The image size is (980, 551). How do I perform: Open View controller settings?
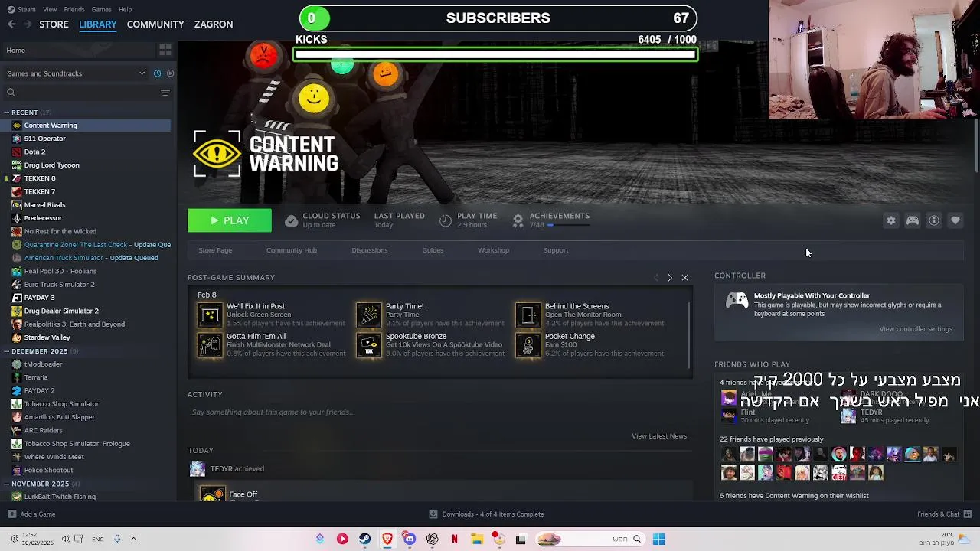[916, 329]
